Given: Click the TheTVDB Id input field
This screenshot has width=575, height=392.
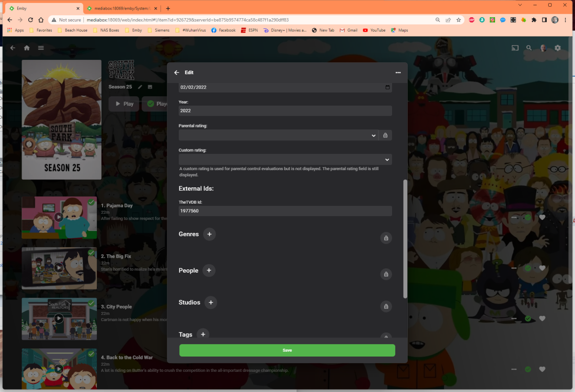Looking at the screenshot, I should pos(285,211).
